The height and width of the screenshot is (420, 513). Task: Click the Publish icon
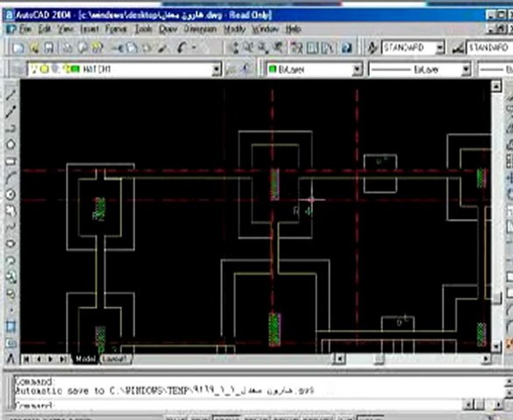coord(98,48)
